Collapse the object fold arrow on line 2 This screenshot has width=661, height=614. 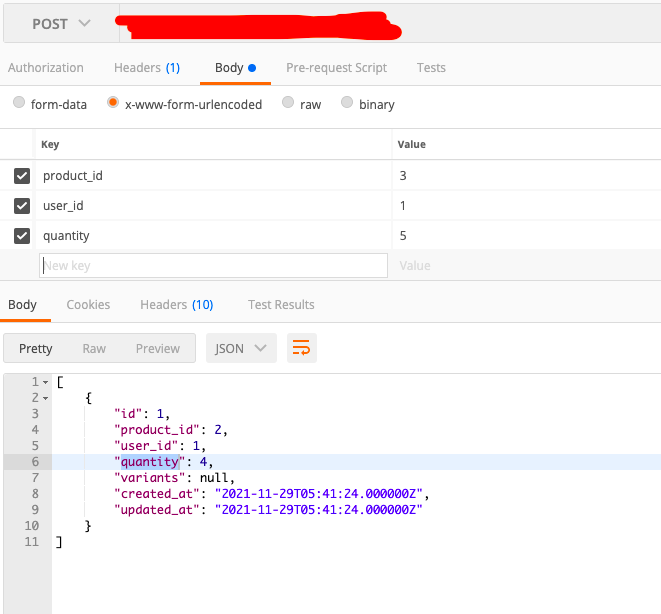tap(46, 399)
